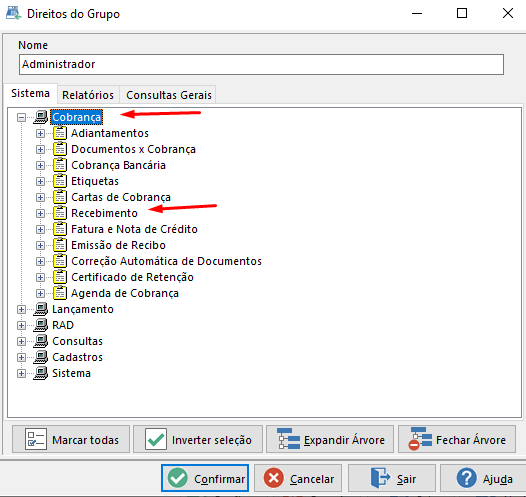Click the Marcar todas button
Screen dimensions: 526x497
click(71, 439)
